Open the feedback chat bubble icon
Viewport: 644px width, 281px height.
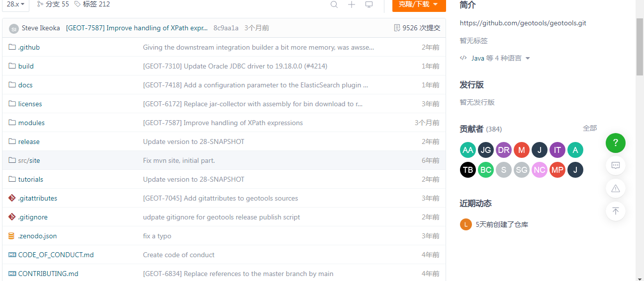(x=616, y=165)
